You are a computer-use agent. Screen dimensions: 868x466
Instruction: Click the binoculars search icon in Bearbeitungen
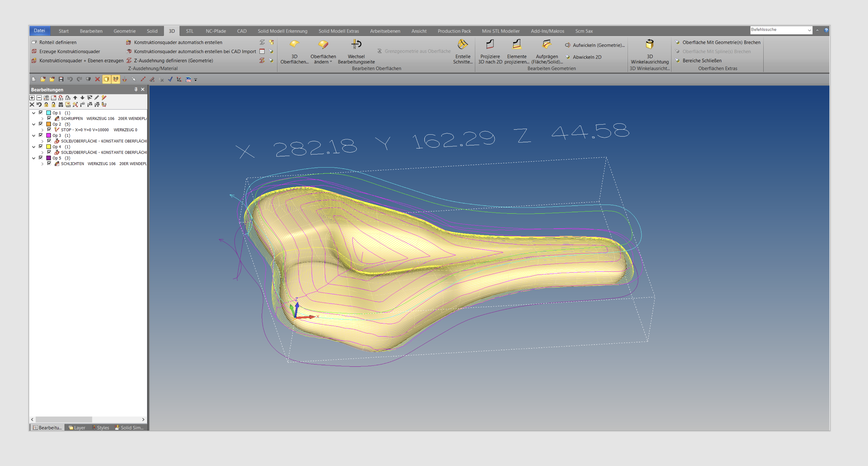coord(61,105)
